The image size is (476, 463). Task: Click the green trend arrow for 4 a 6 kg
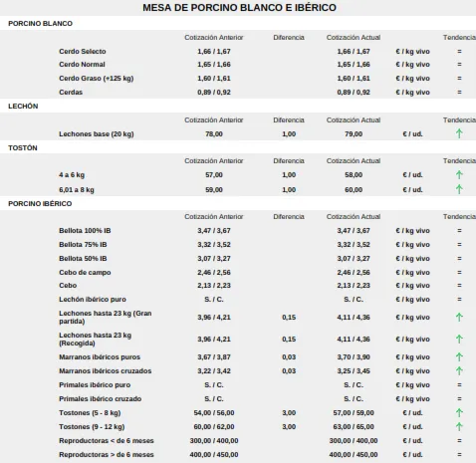click(459, 174)
